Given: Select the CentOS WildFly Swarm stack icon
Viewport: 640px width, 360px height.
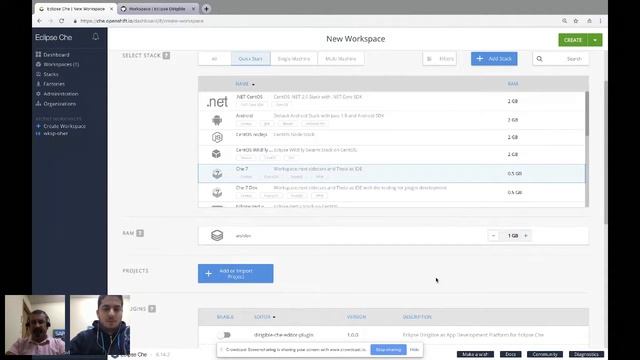Looking at the screenshot, I should coord(217,154).
